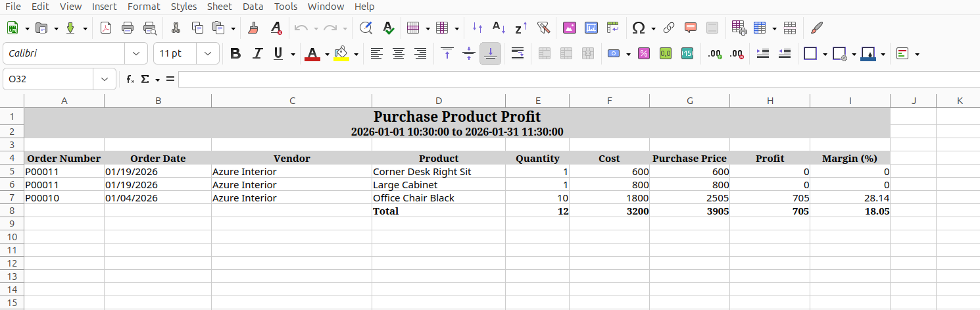The width and height of the screenshot is (980, 310).
Task: Define print area icon
Action: point(739,28)
